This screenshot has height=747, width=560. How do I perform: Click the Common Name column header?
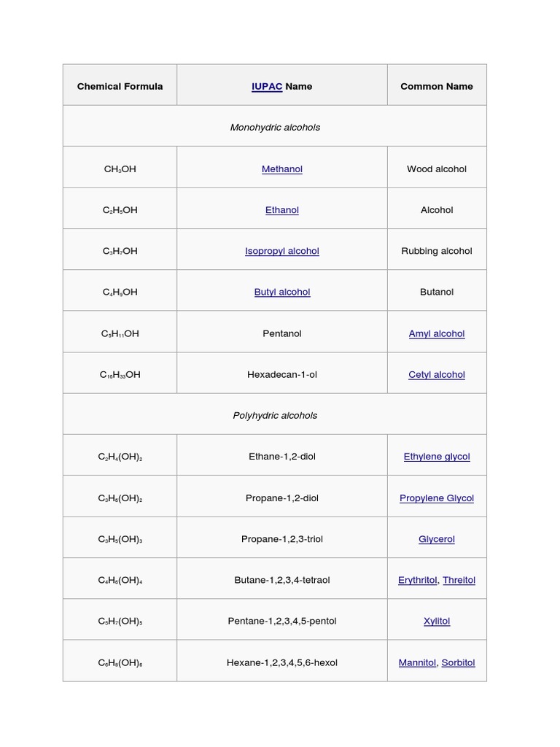coord(437,86)
